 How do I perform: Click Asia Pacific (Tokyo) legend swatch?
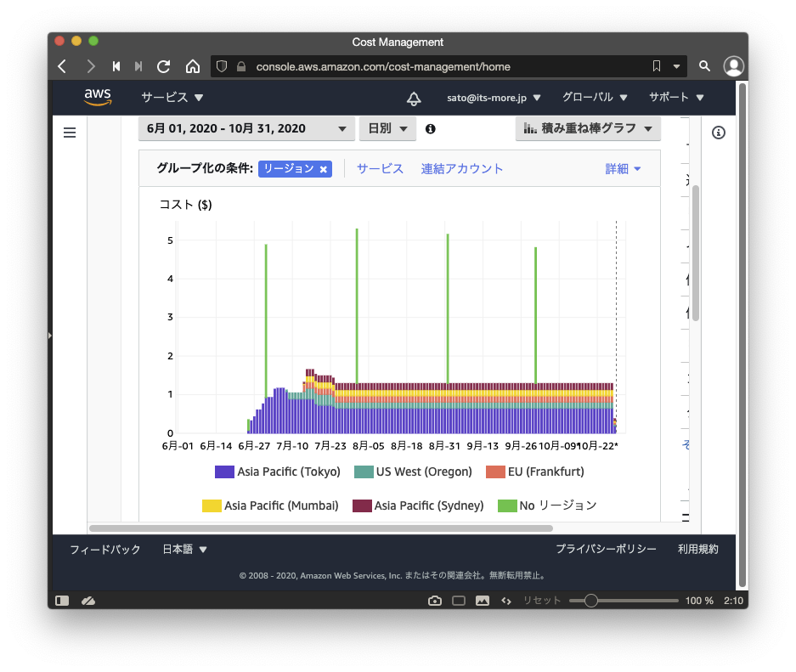click(224, 472)
